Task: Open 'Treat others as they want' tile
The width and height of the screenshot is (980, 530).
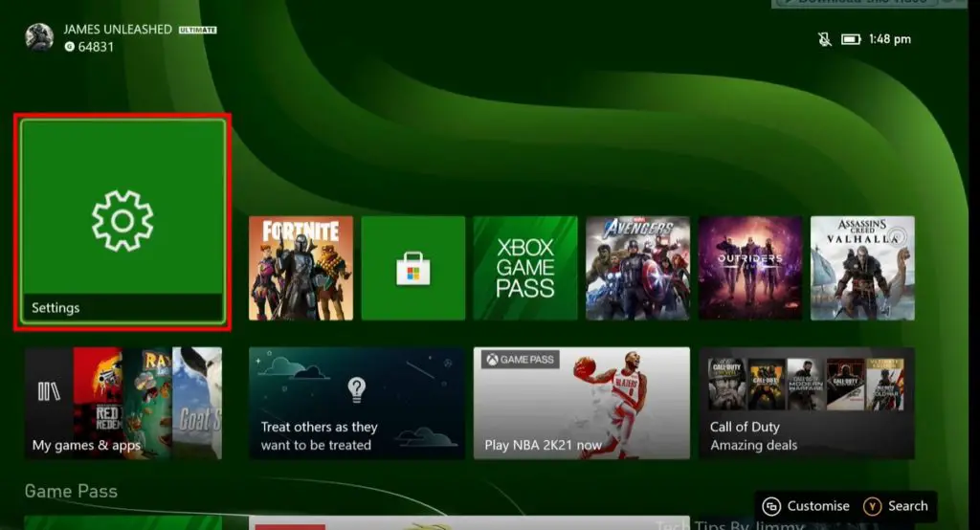Action: click(357, 403)
